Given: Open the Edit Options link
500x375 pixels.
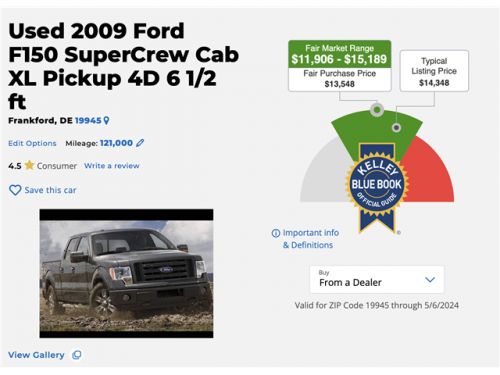Looking at the screenshot, I should click(32, 143).
